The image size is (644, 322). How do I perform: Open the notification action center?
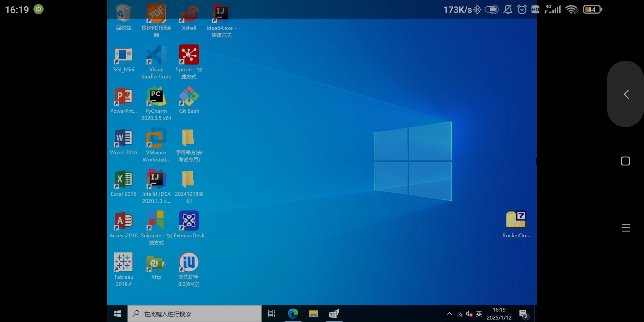point(524,314)
